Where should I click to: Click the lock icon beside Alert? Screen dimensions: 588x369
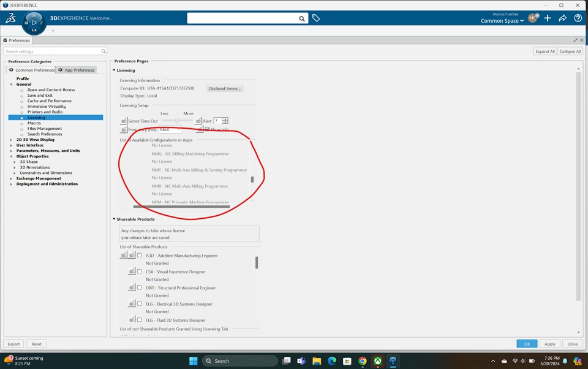point(198,121)
